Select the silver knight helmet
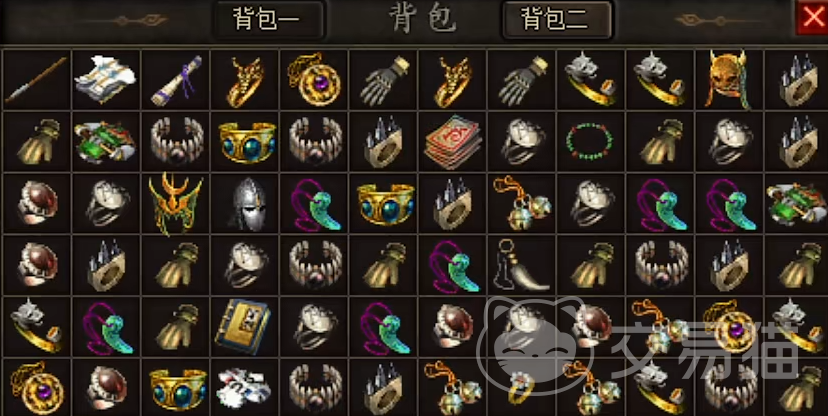This screenshot has width=828, height=416. 244,203
